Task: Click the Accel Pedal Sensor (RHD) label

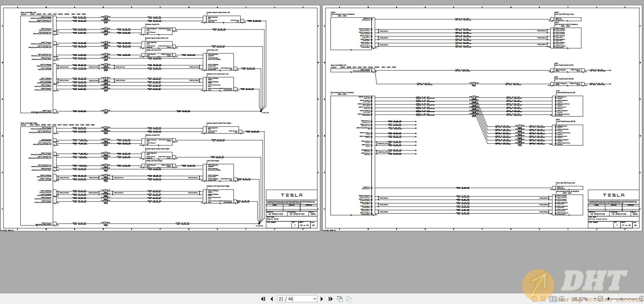Action: (566, 121)
